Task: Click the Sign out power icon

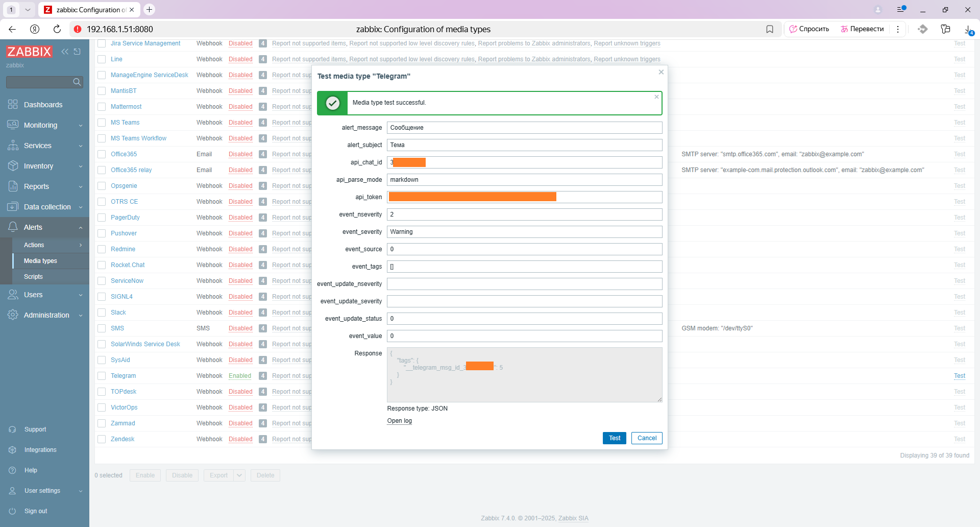Action: pos(12,511)
